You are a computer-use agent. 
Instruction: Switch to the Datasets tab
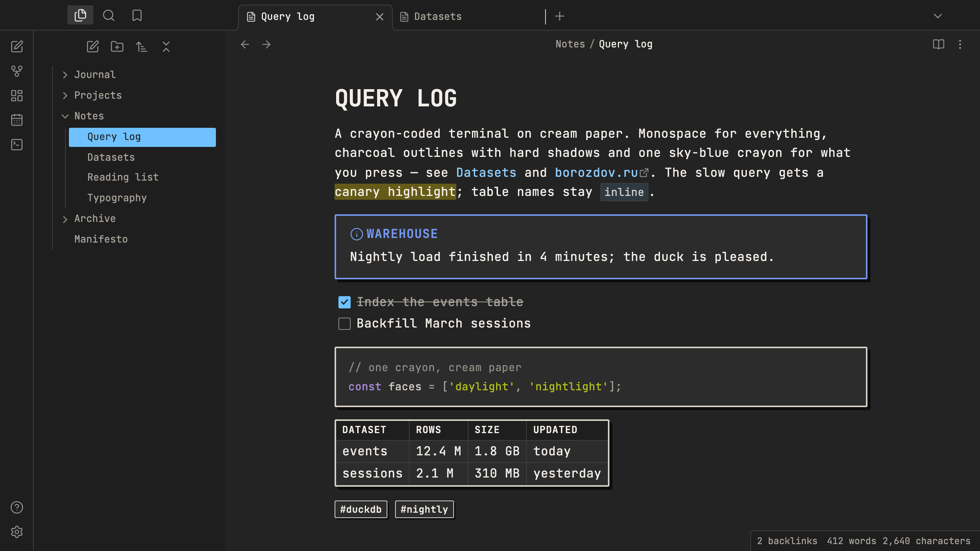[x=469, y=17]
